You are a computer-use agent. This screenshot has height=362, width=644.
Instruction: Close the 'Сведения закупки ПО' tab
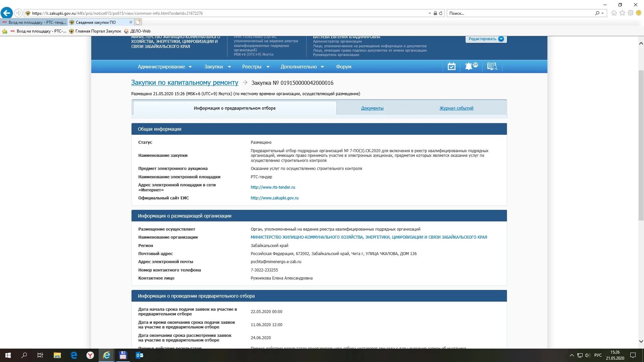[131, 22]
